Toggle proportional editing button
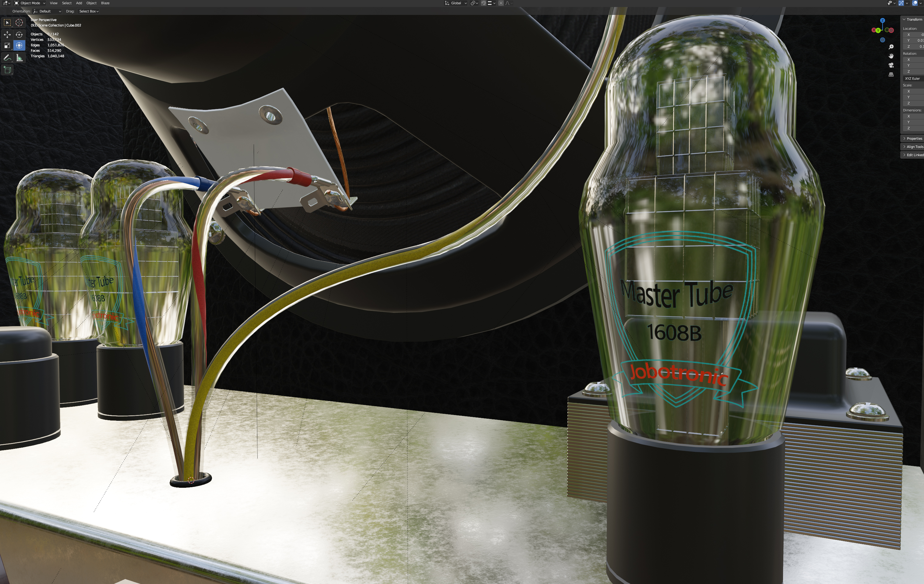 (501, 3)
